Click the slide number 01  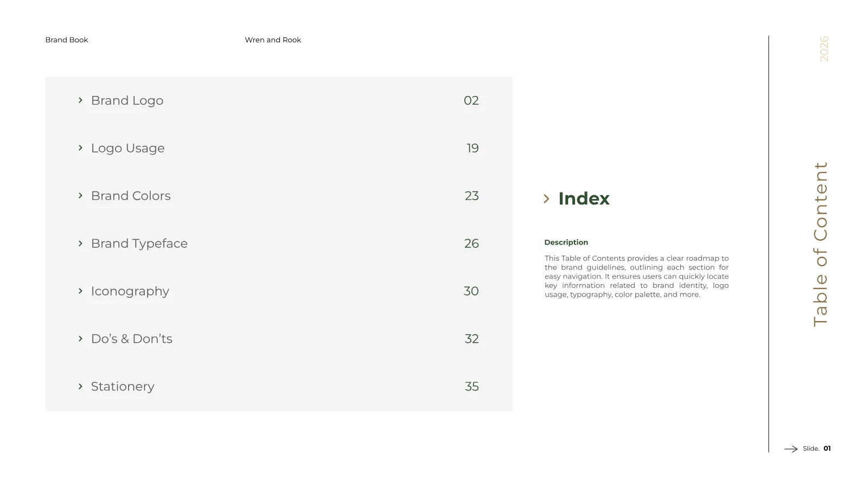coord(827,448)
